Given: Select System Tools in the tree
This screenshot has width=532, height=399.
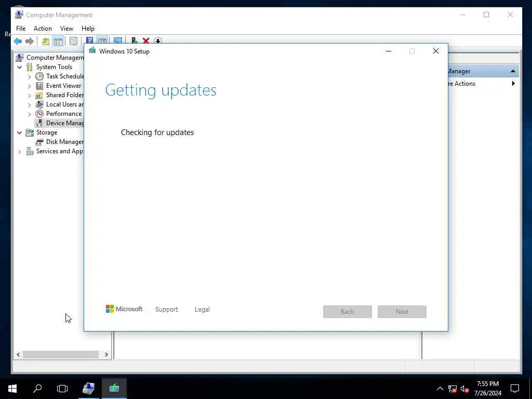Looking at the screenshot, I should click(x=54, y=67).
